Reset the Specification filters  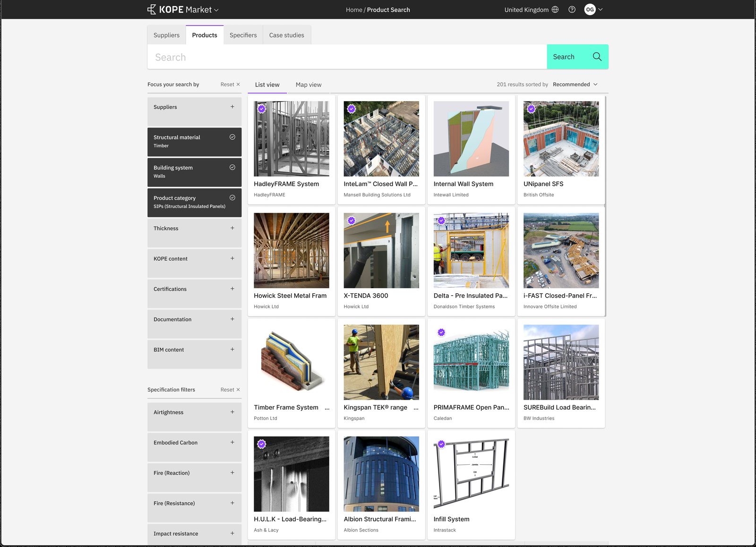(230, 390)
